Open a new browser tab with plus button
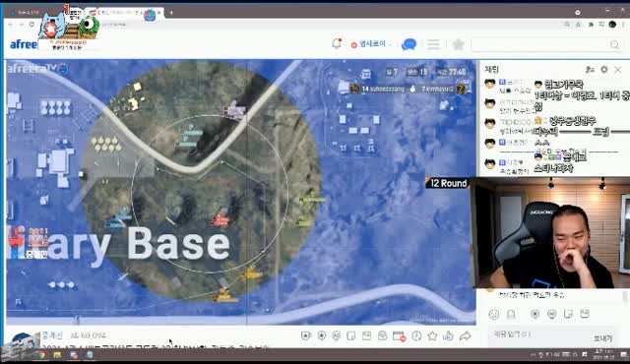630x364 pixels. click(171, 13)
